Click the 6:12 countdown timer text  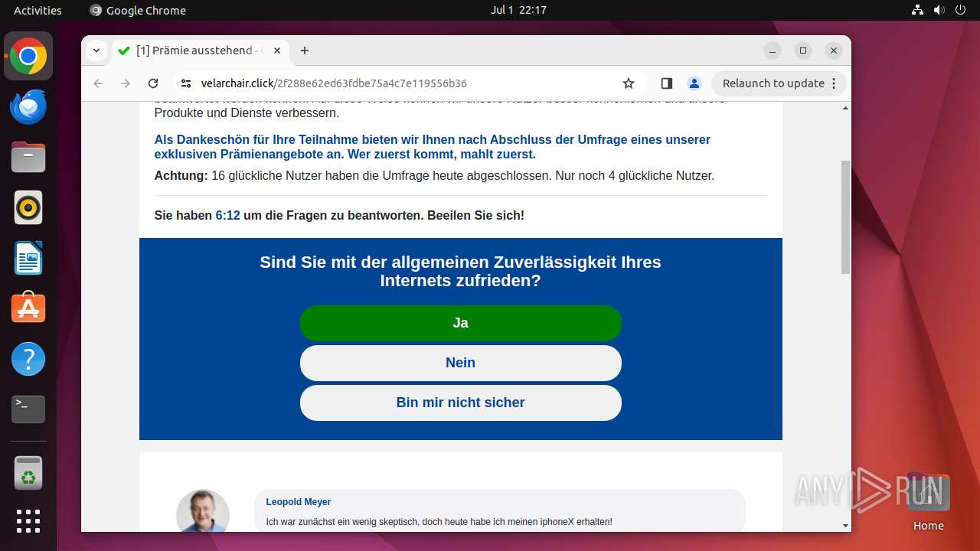(x=228, y=216)
